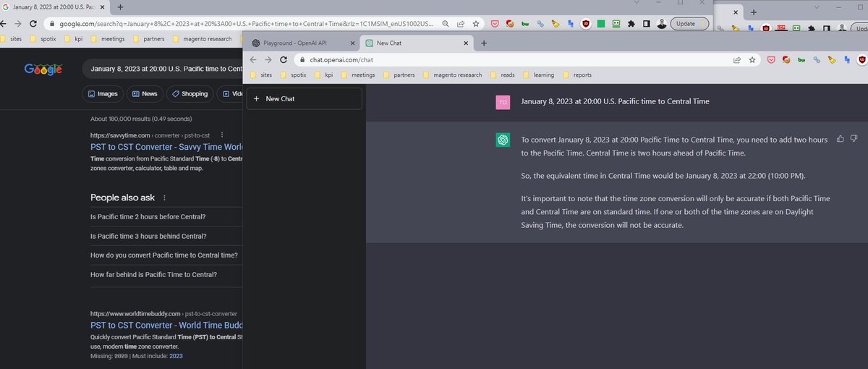Bookmark chat.openai.com with the star icon
Viewport: 868px width, 369px height.
(x=752, y=60)
